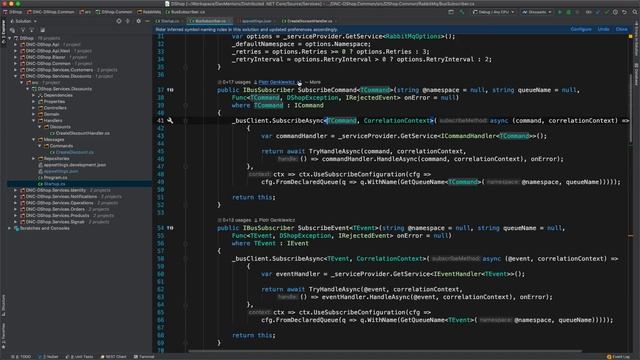Open the Unit Tests tool window
This screenshot has width=640, height=360.
(80, 357)
